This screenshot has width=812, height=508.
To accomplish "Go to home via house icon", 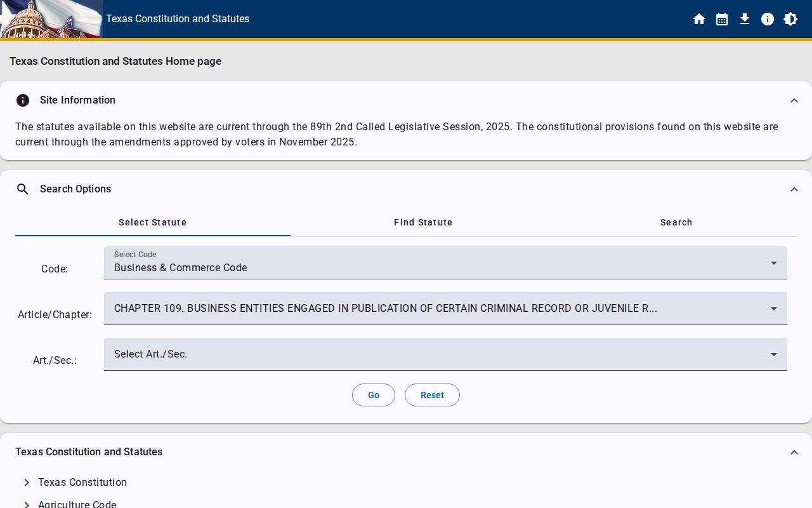I will (x=699, y=19).
